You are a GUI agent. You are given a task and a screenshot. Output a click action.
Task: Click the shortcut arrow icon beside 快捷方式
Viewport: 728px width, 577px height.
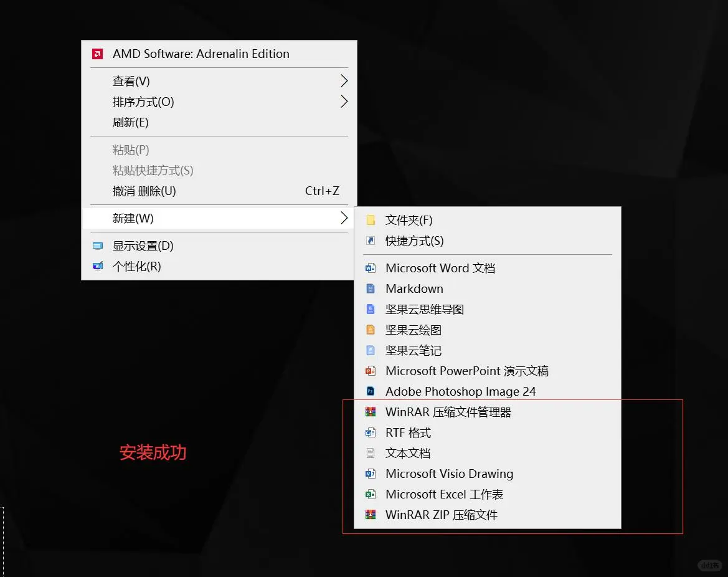(x=371, y=241)
